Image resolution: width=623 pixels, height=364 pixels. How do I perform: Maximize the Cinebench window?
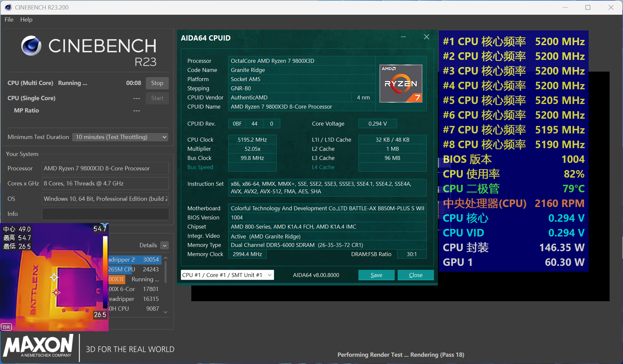tap(588, 7)
